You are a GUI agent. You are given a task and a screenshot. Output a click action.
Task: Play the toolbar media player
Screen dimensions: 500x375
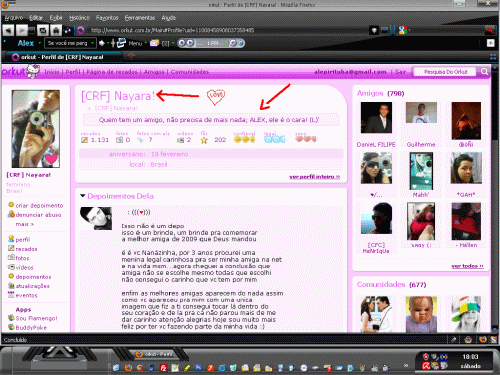[x=190, y=43]
